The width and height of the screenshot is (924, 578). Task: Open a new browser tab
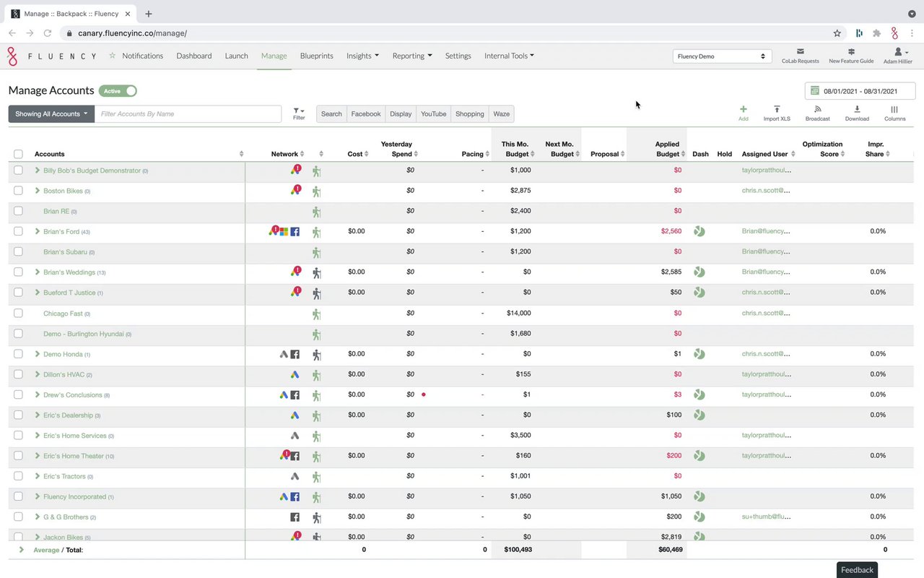click(149, 14)
